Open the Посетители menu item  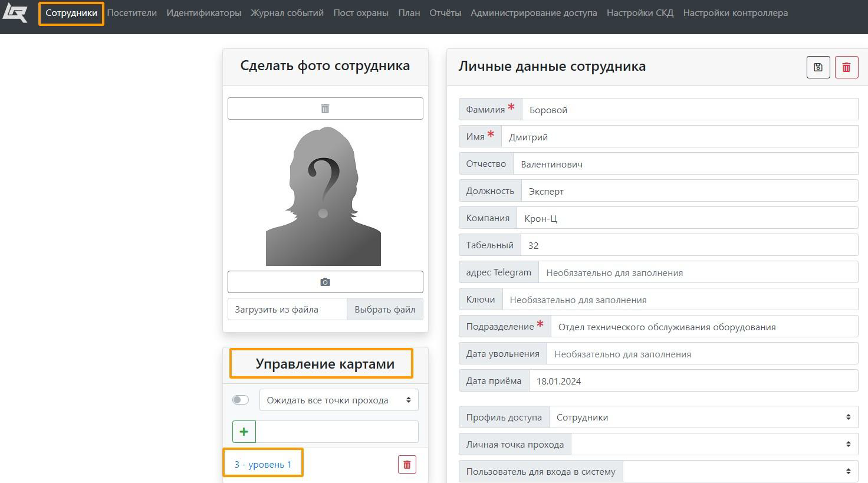coord(131,13)
